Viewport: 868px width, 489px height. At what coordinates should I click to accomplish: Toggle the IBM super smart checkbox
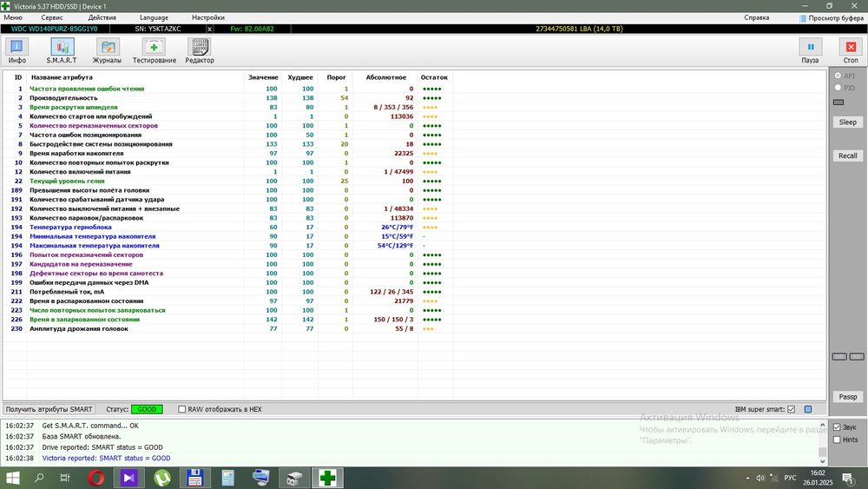click(791, 409)
